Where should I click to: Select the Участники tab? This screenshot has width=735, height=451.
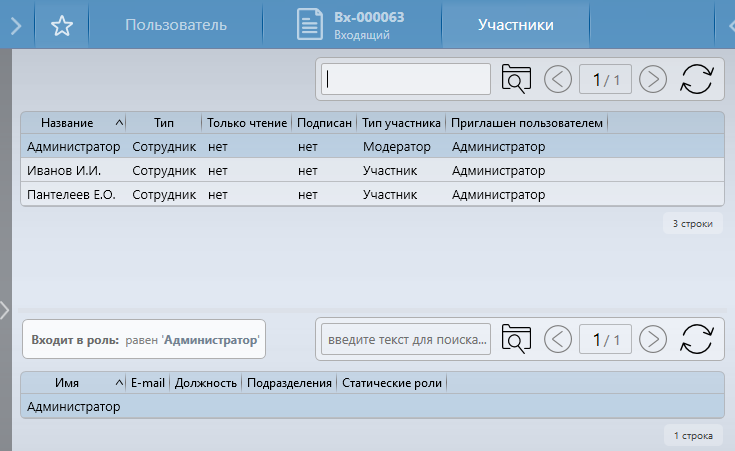[x=515, y=25]
